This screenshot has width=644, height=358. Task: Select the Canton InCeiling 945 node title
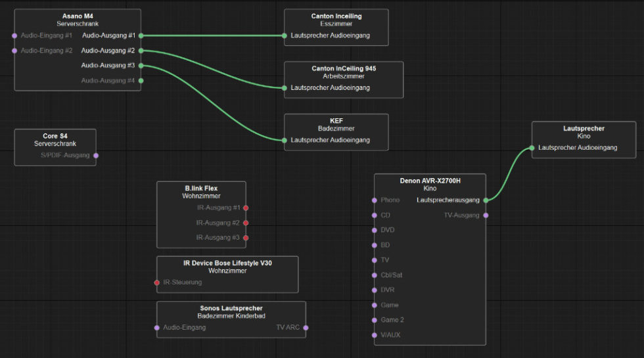[343, 68]
